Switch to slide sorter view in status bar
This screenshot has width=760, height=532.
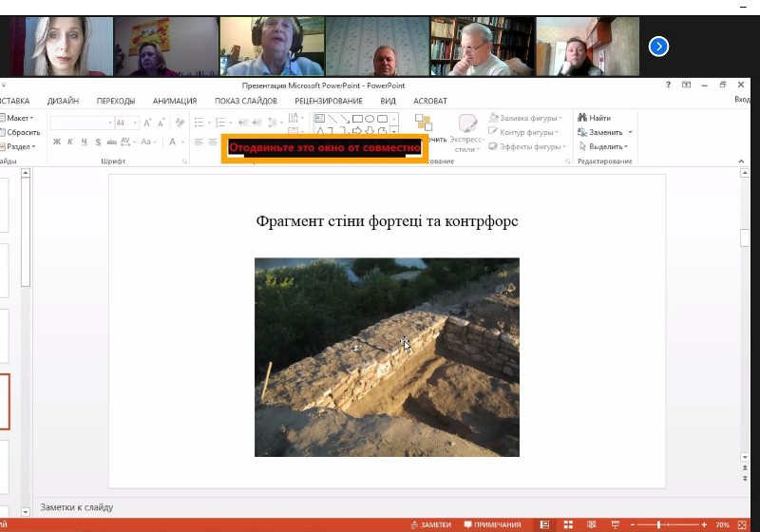pyautogui.click(x=568, y=524)
